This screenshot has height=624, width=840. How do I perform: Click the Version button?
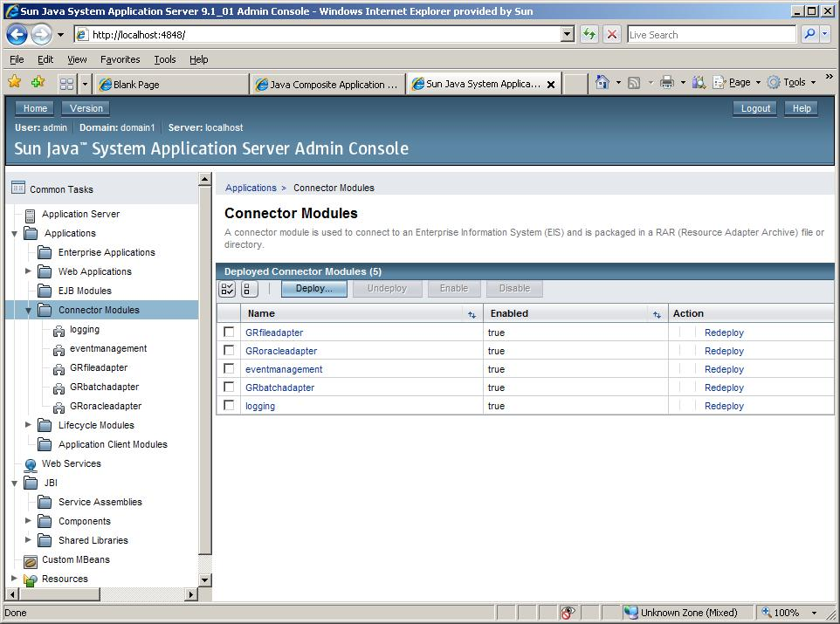[86, 108]
